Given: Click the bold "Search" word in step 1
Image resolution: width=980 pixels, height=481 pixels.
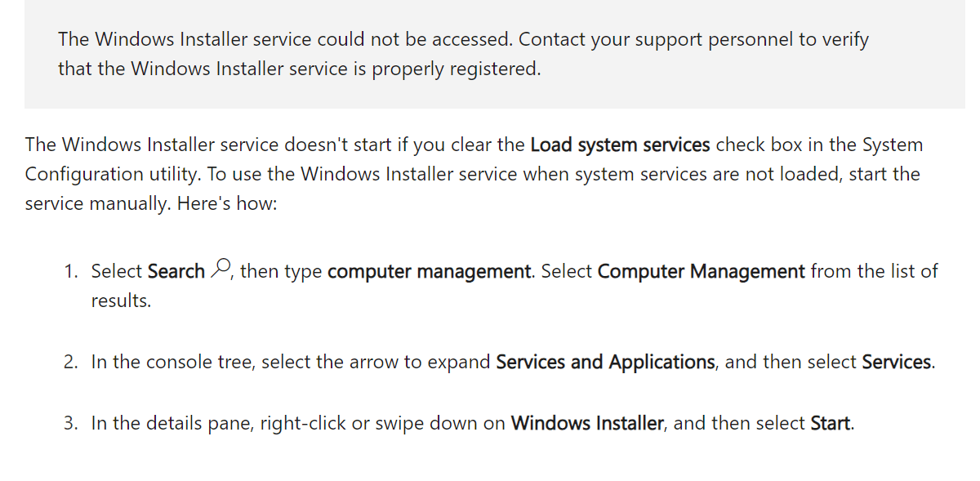Looking at the screenshot, I should click(x=176, y=271).
